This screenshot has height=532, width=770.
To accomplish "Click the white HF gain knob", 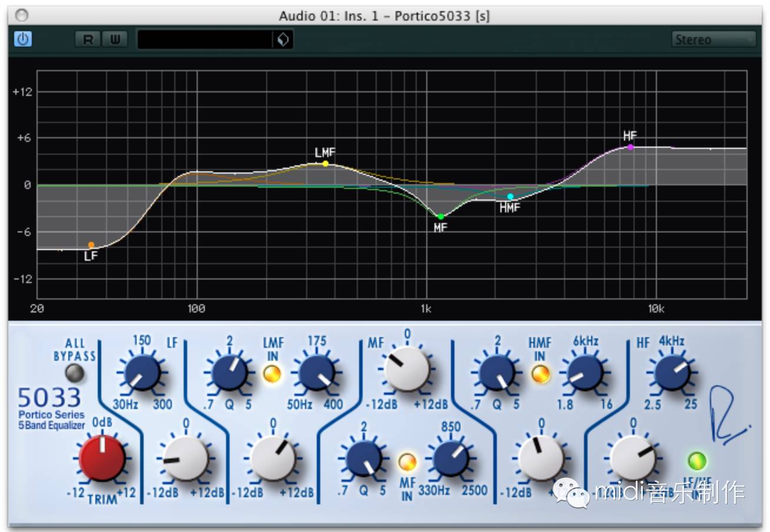I will point(633,458).
